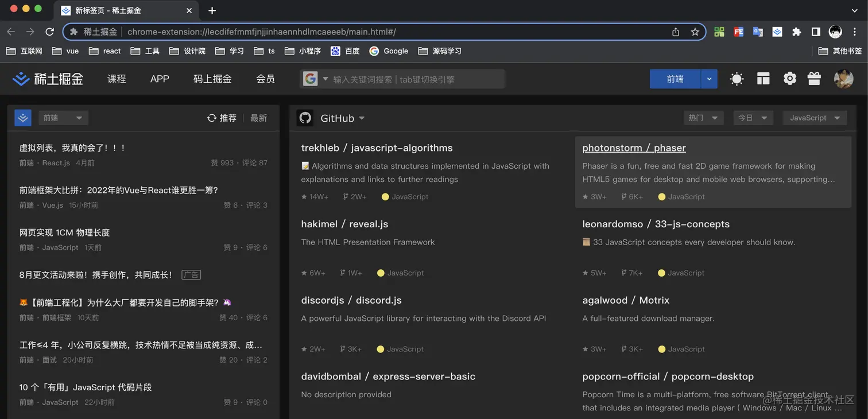This screenshot has height=419, width=868.
Task: Click the Juejin icon in left panel
Action: [x=23, y=118]
